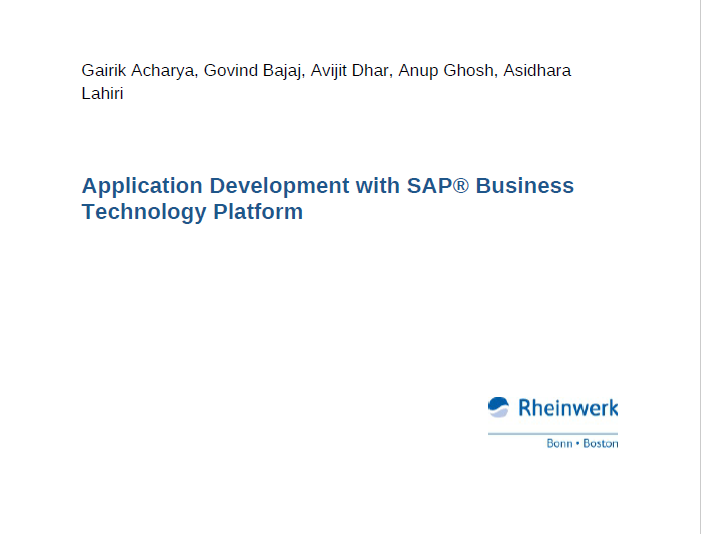The width and height of the screenshot is (701, 534).
Task: Click the title line "Technology Platform"
Action: tap(192, 212)
